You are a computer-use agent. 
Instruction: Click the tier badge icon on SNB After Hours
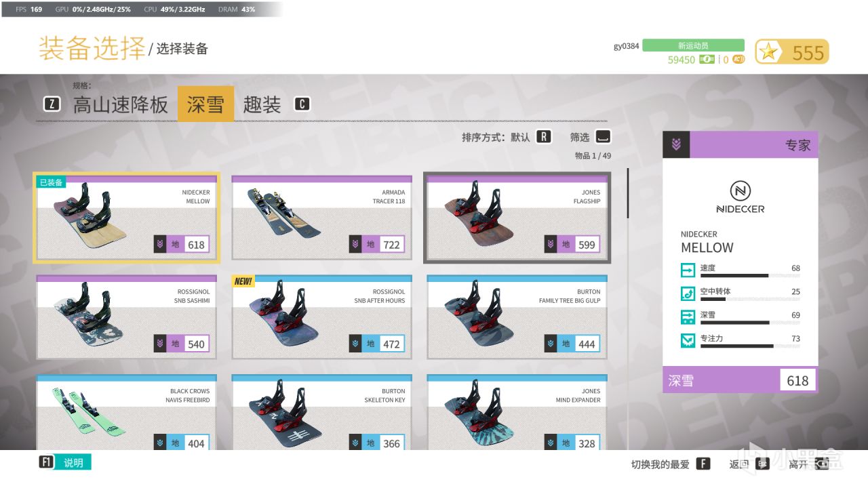click(x=355, y=344)
